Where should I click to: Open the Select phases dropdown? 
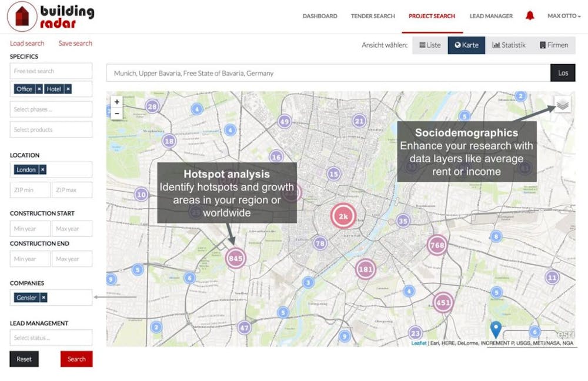(x=51, y=109)
